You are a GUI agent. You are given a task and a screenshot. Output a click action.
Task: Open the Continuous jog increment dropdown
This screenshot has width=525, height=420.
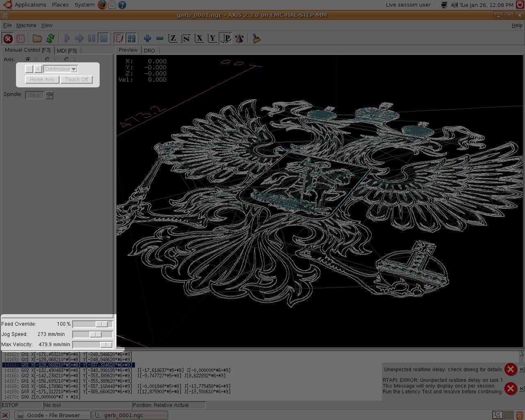[73, 69]
